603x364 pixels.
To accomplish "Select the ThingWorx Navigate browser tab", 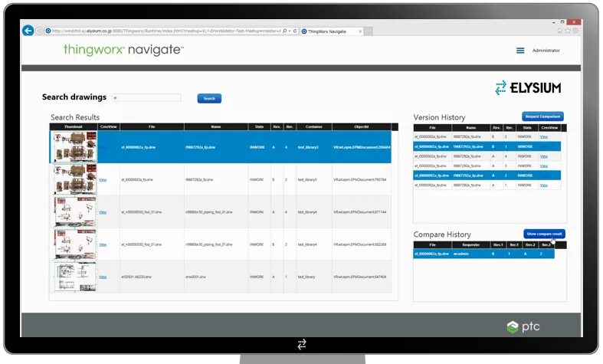I will [x=331, y=31].
